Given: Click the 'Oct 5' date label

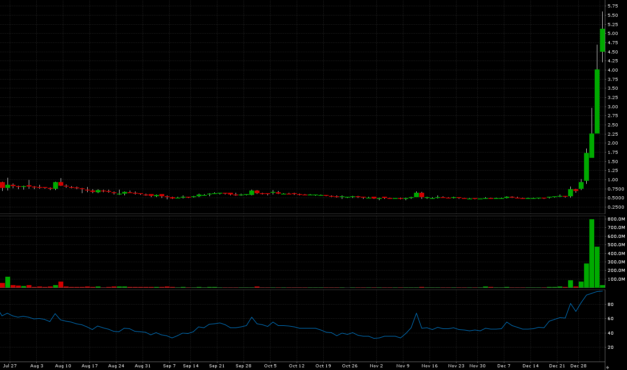Looking at the screenshot, I should 270,366.
